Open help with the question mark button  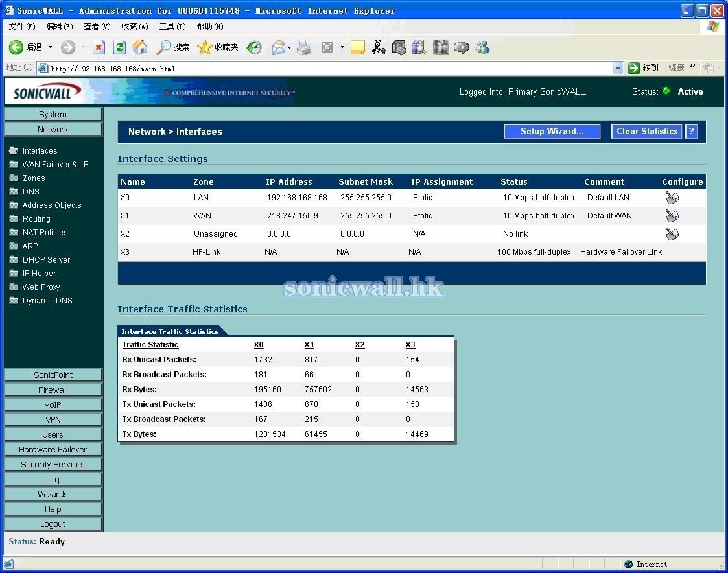point(691,132)
